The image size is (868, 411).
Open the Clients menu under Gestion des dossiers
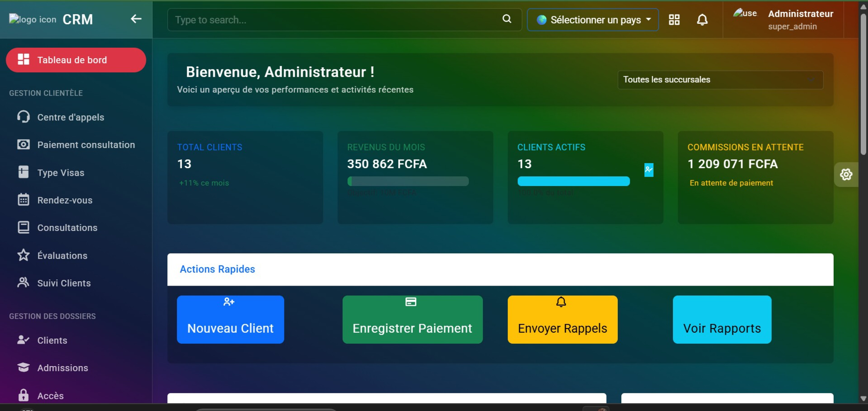point(52,340)
